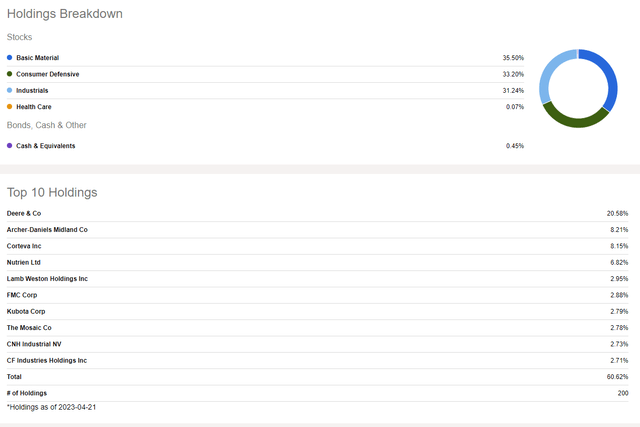Click the purple Cash & Equivalents dot
640x427 pixels.
pos(9,145)
